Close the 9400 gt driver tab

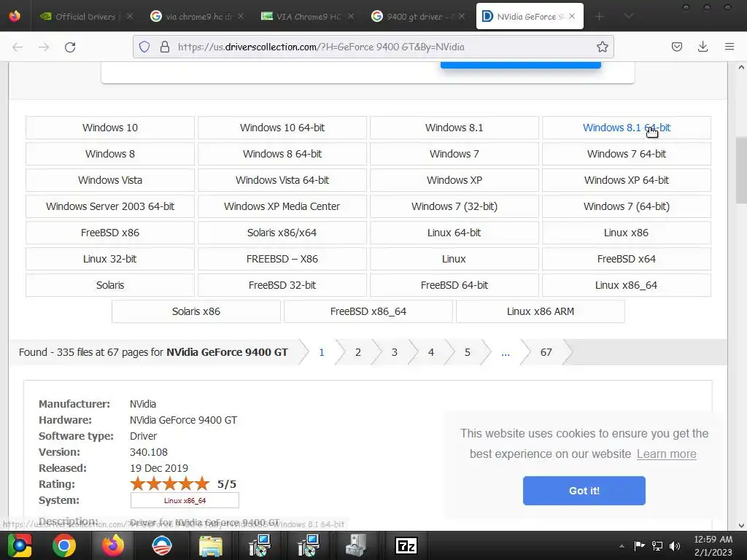(461, 16)
